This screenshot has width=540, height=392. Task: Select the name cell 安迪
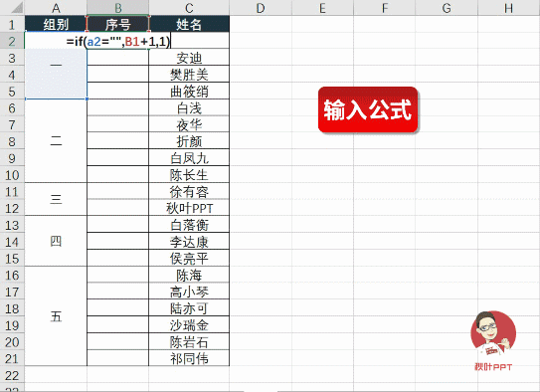[x=189, y=58]
